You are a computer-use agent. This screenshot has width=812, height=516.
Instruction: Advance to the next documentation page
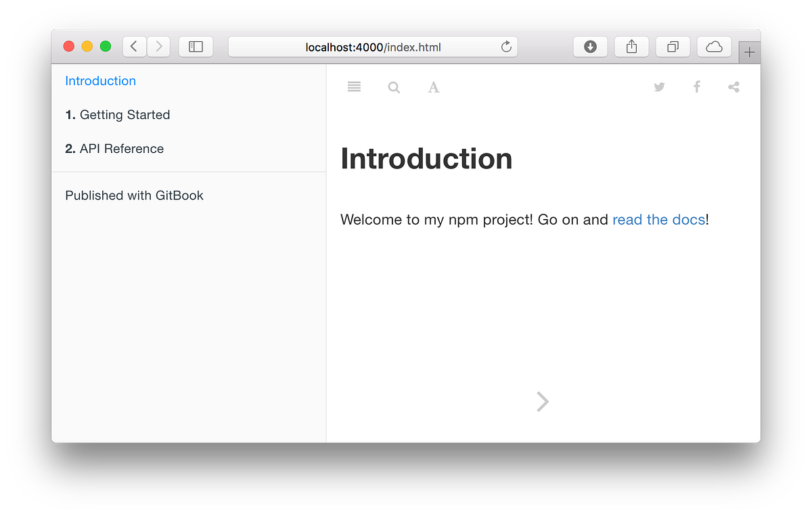click(542, 401)
